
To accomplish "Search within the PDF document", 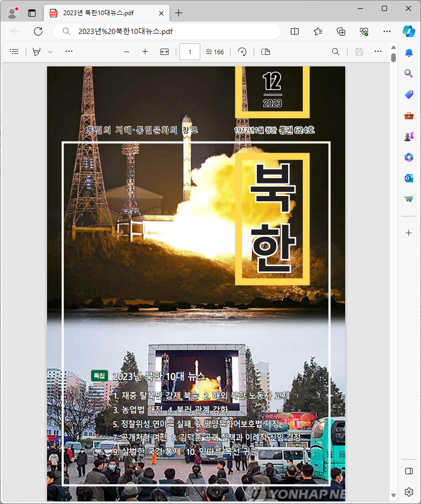I will click(x=335, y=51).
